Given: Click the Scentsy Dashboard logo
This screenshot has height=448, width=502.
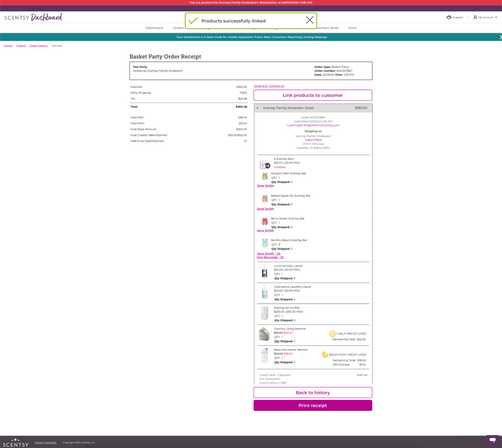Looking at the screenshot, I should 33,17.
